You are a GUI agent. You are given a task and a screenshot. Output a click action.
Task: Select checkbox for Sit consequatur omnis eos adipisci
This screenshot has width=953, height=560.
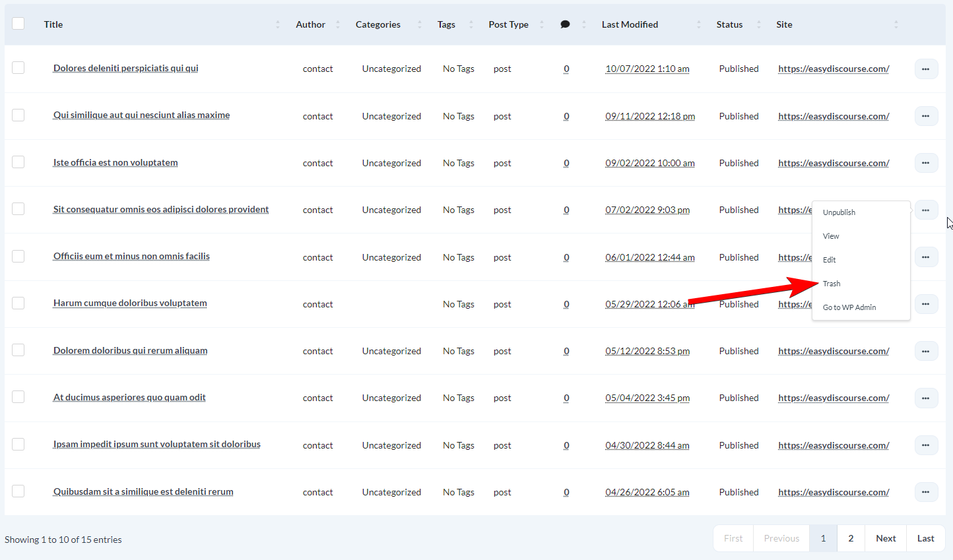tap(18, 209)
